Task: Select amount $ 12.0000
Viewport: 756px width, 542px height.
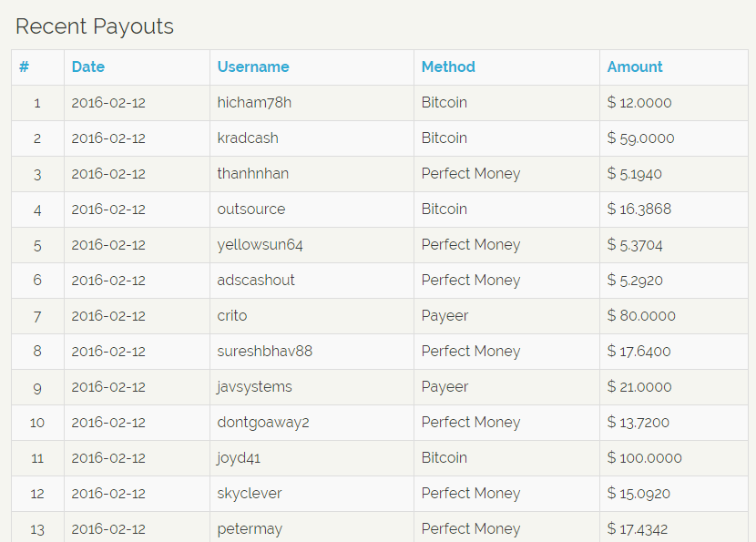Action: click(x=639, y=102)
